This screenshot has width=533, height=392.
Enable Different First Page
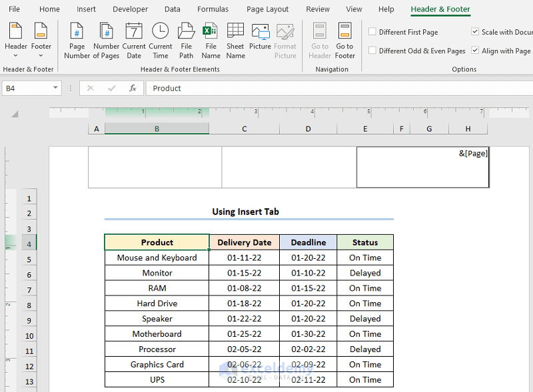[372, 31]
